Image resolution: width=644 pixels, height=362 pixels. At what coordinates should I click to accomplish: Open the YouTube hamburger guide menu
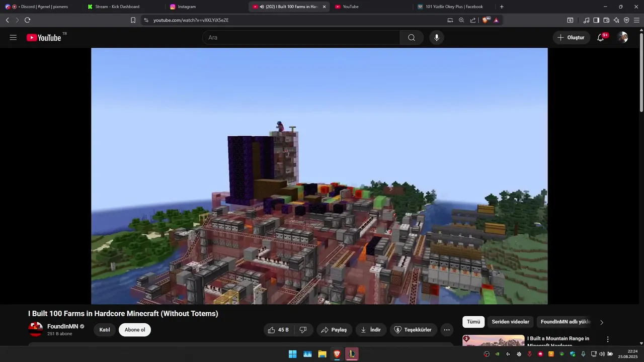[x=13, y=38]
